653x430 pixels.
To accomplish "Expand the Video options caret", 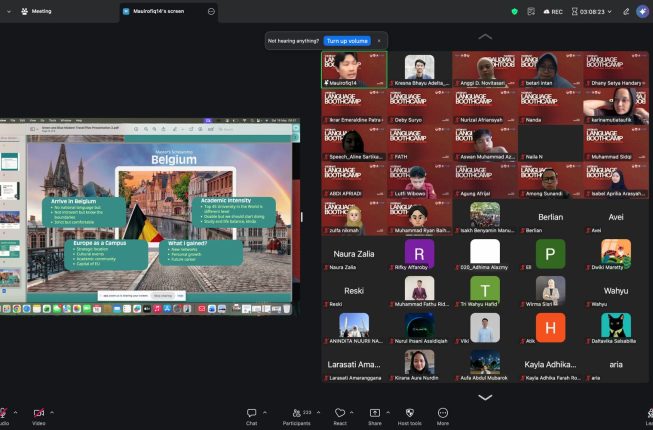I will (52, 413).
